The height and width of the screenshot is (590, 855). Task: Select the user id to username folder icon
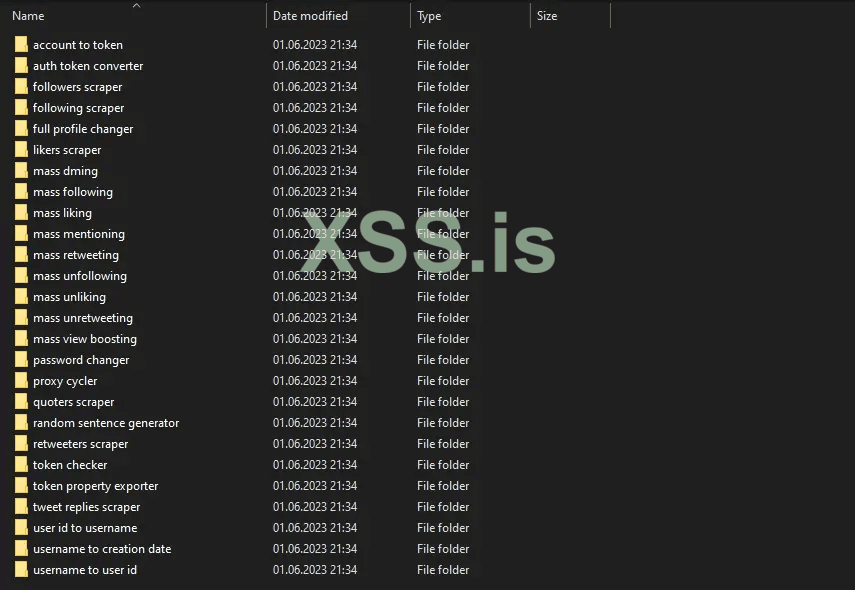pyautogui.click(x=21, y=527)
